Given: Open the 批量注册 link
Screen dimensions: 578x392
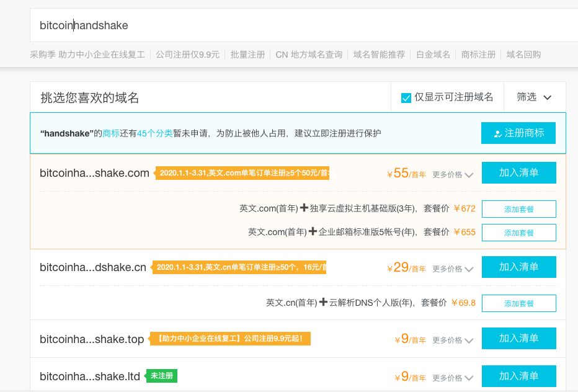Looking at the screenshot, I should click(x=247, y=55).
